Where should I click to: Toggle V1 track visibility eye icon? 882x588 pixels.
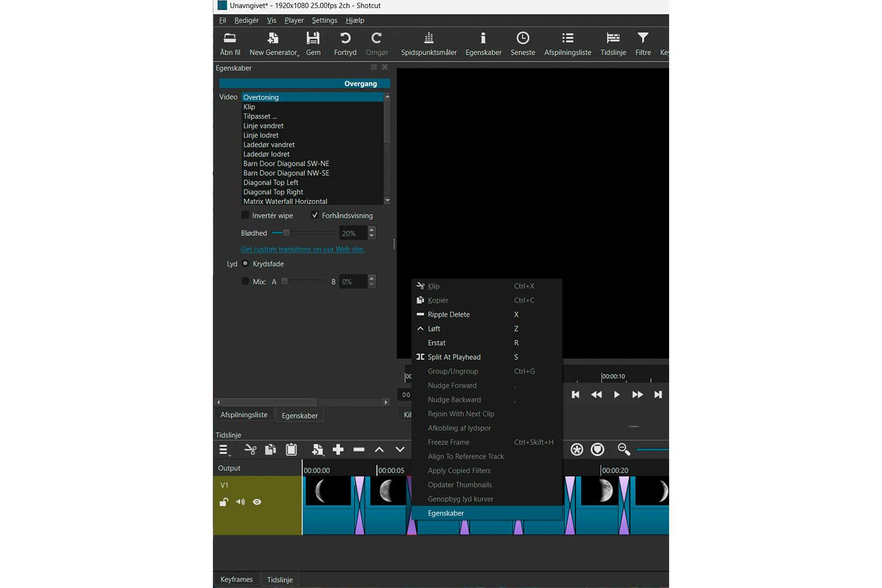[257, 502]
